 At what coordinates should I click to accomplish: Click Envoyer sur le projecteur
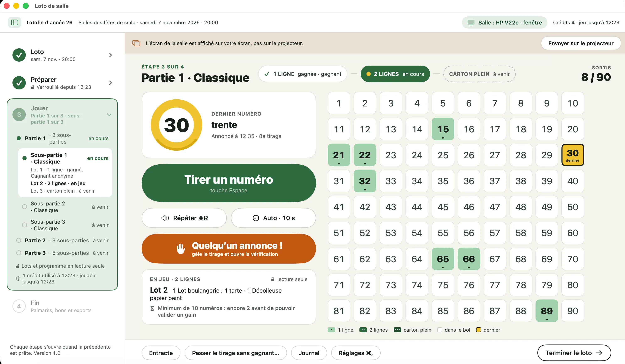click(x=581, y=43)
